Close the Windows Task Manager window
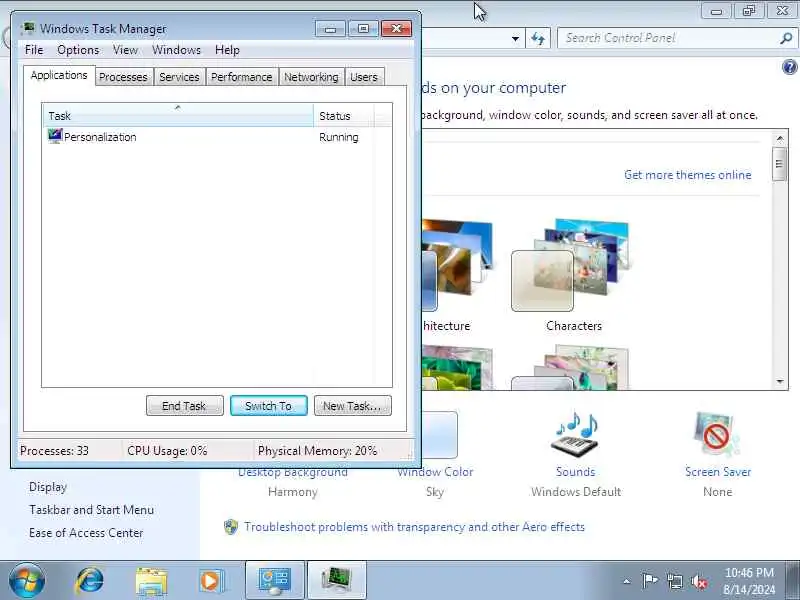 [396, 29]
